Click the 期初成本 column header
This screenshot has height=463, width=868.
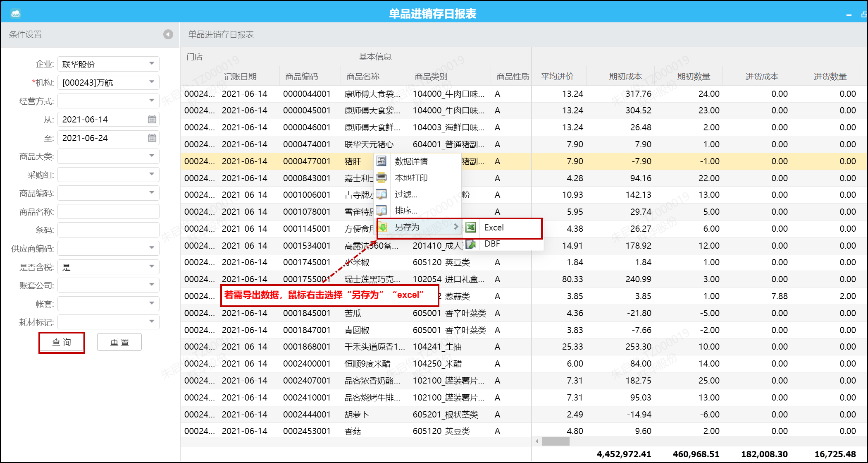(625, 77)
